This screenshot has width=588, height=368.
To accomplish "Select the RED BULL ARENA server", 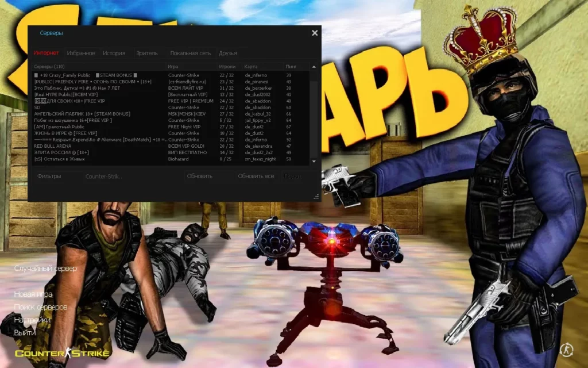I will coord(171,146).
